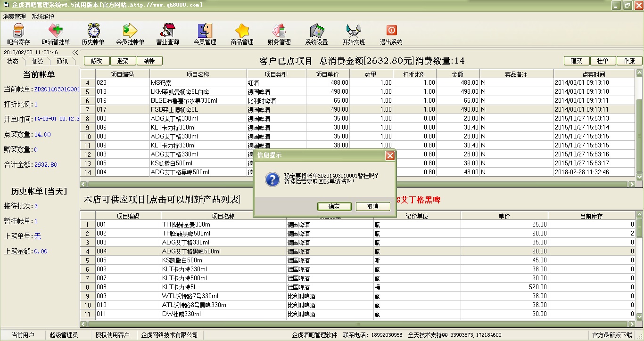Viewport: 644px width, 341px height.
Task: Click 当前库存 column header in product list
Action: tap(591, 216)
